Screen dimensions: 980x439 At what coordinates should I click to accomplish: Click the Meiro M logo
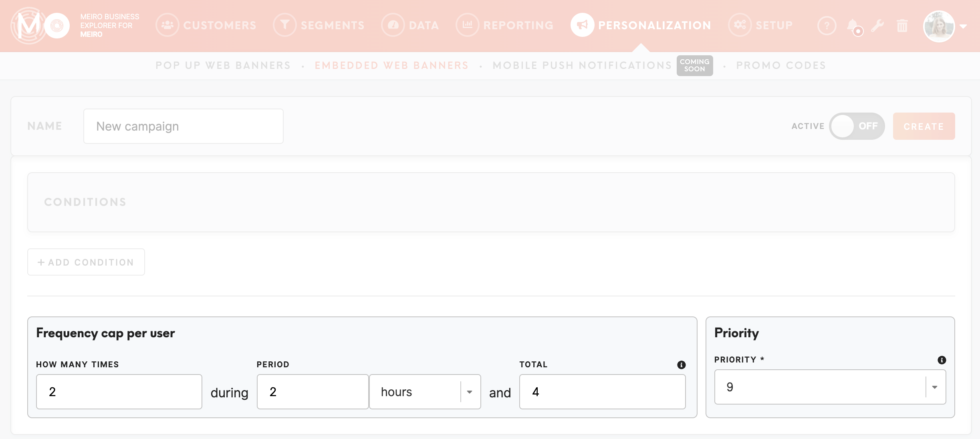[x=29, y=25]
